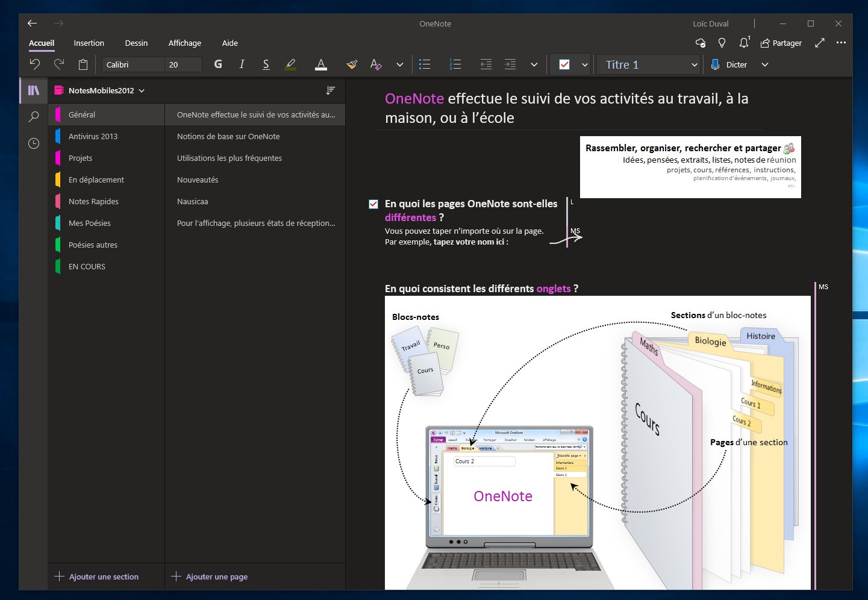
Task: Open search in the sidebar
Action: [34, 117]
